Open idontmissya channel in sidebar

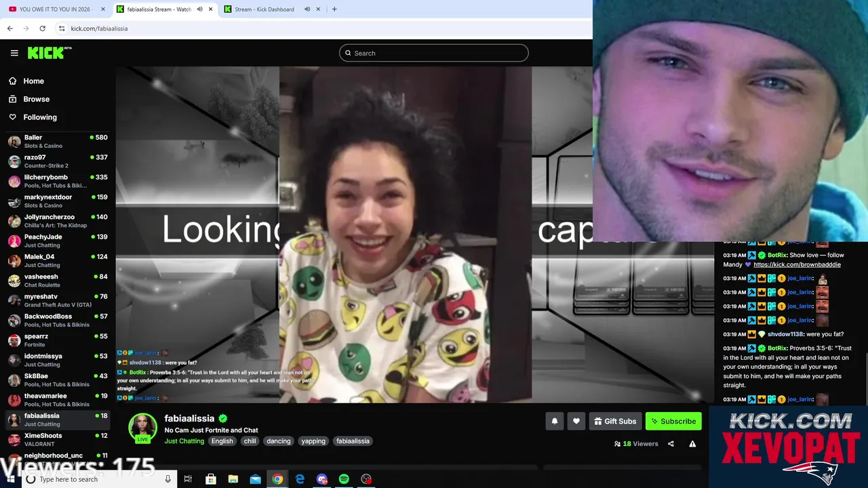pyautogui.click(x=58, y=360)
